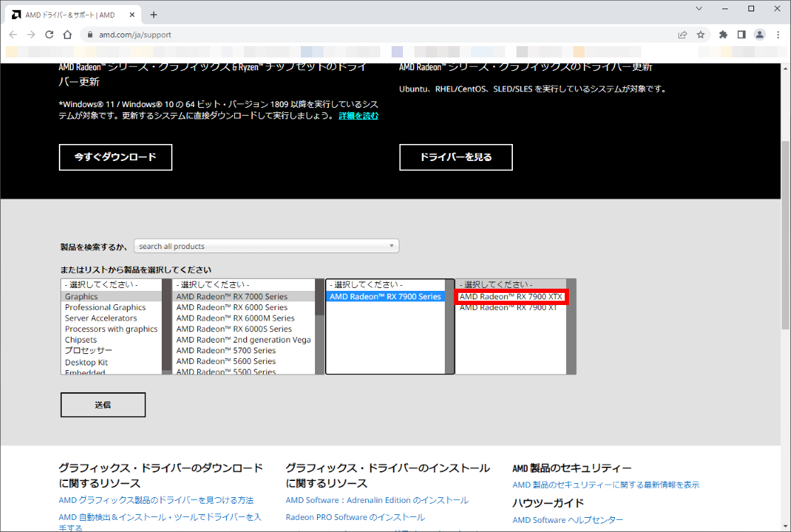Open the browser side panel

click(741, 35)
